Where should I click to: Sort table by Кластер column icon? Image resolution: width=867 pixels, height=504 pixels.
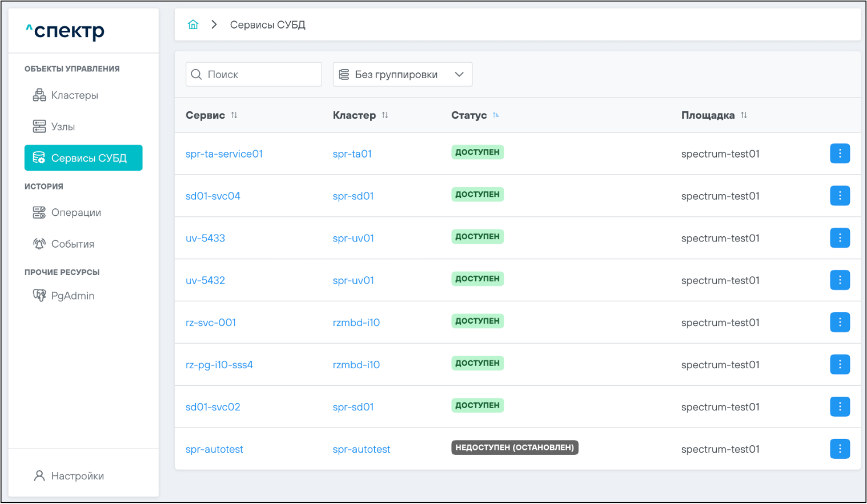coord(385,115)
